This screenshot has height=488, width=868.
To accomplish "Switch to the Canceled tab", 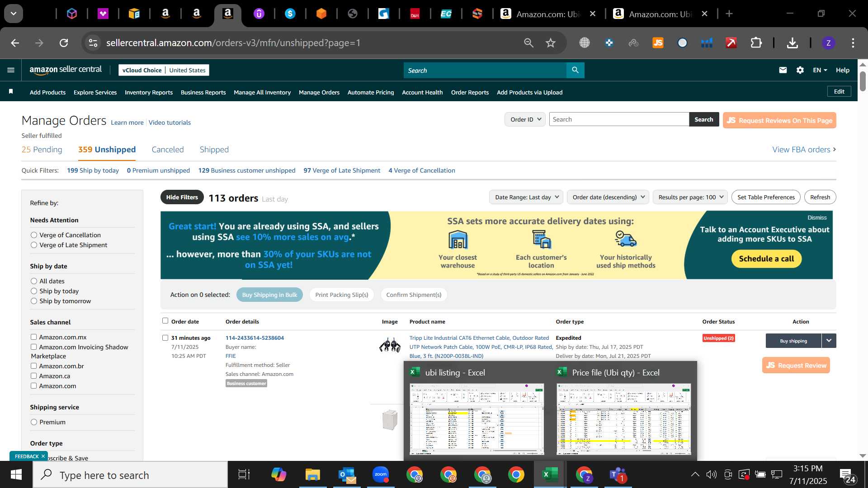I will pos(168,150).
